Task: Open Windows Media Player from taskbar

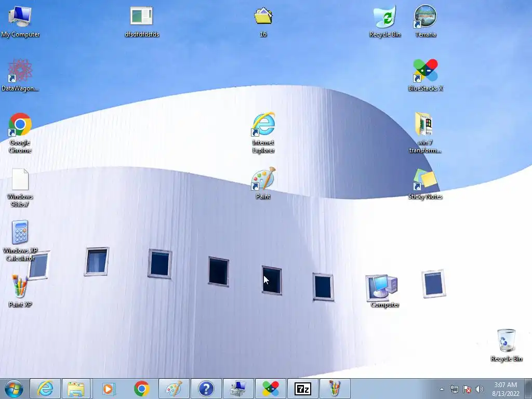Action: pyautogui.click(x=109, y=389)
